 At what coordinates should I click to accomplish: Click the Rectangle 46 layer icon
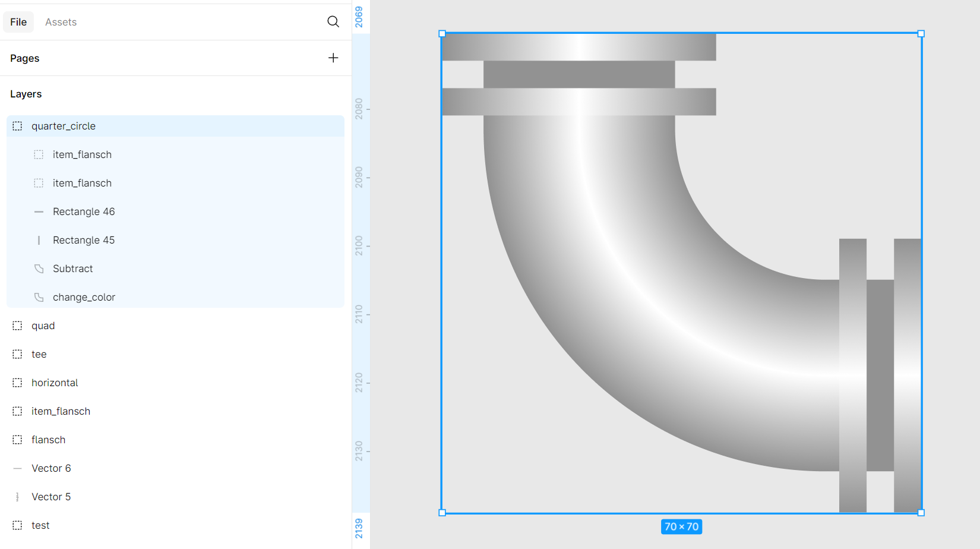[x=39, y=212]
